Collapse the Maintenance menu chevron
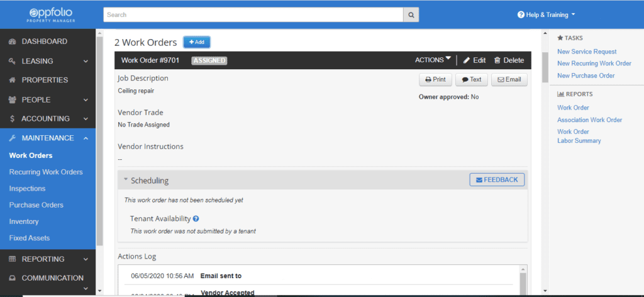644x297 pixels. 86,138
